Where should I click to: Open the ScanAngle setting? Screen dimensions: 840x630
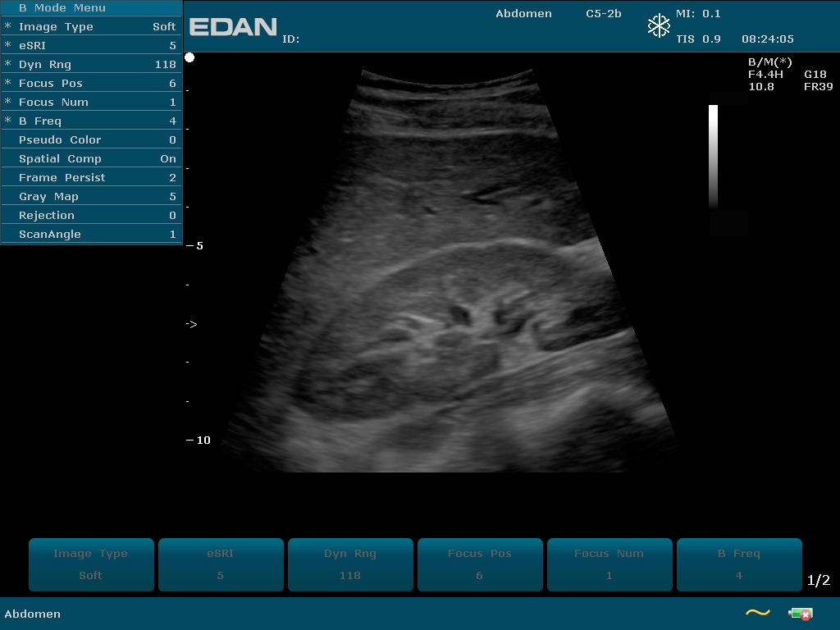pyautogui.click(x=91, y=235)
